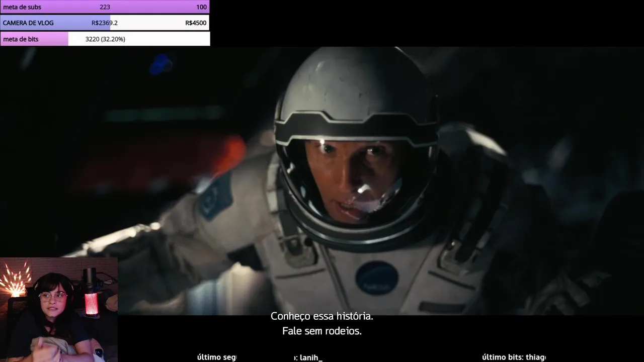Click the subs goal value 100
This screenshot has height=362, width=644.
click(x=201, y=7)
